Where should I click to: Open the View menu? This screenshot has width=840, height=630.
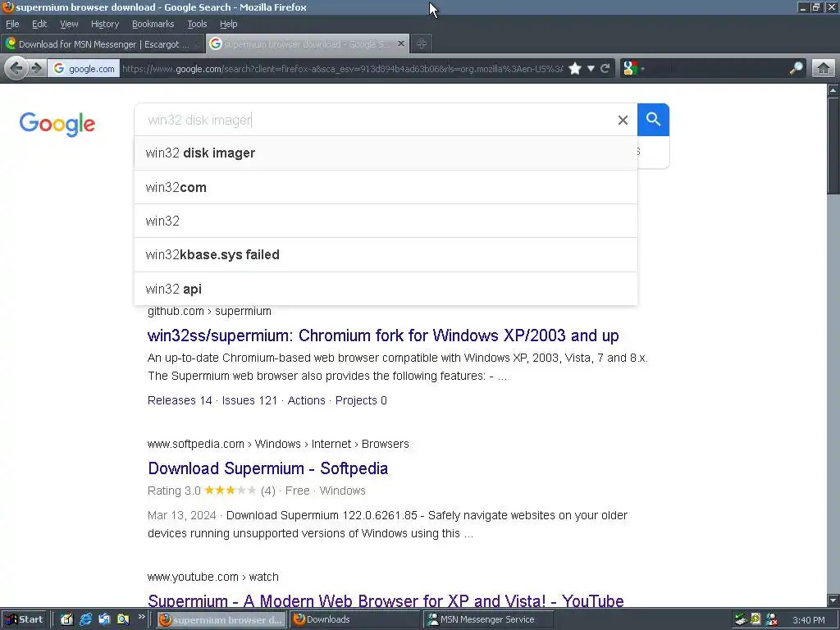pyautogui.click(x=69, y=24)
